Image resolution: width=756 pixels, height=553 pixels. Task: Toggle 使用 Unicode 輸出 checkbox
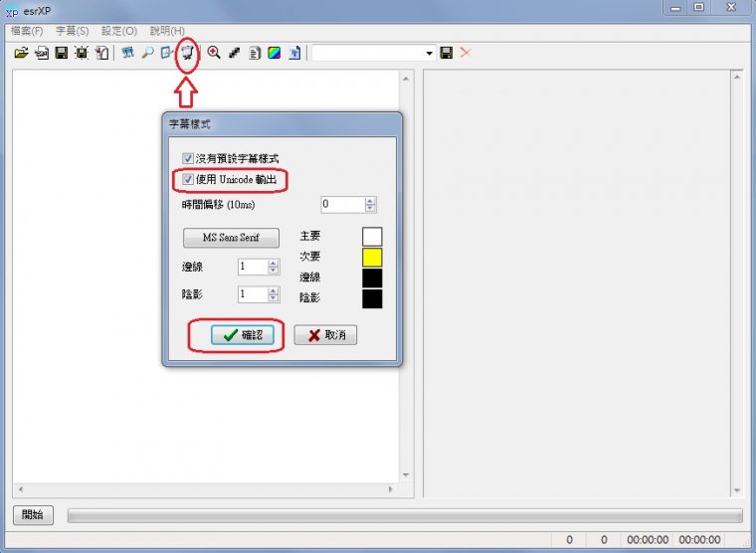point(188,179)
